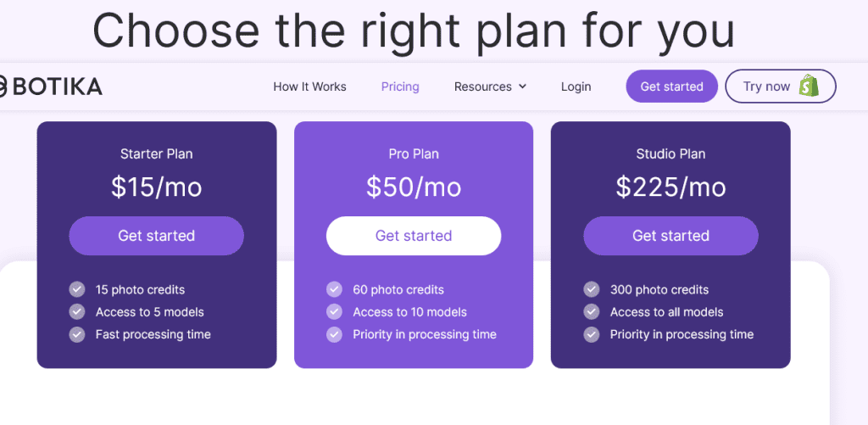Click the $225/mo Studio Plan price
The height and width of the screenshot is (425, 868).
pyautogui.click(x=670, y=187)
